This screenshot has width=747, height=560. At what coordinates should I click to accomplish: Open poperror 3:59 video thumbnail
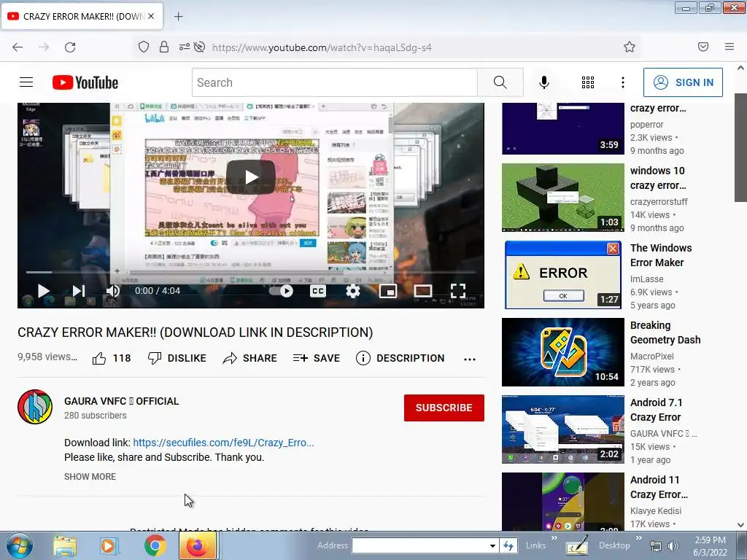(x=562, y=128)
